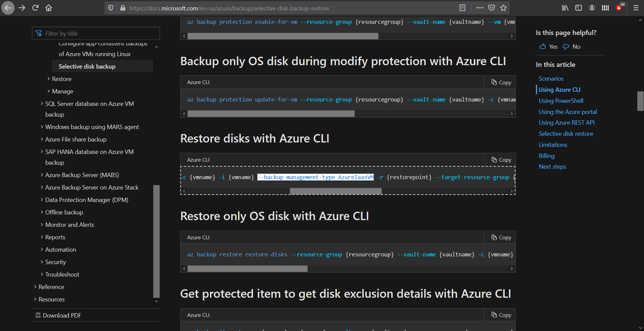
Task: Open the content blocking shield icon
Action: pos(111,8)
